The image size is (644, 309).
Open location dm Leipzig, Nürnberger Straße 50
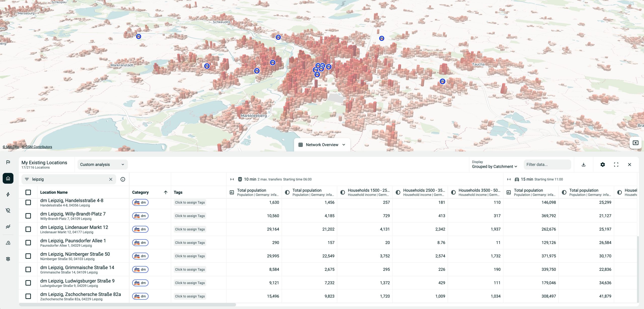[75, 254]
